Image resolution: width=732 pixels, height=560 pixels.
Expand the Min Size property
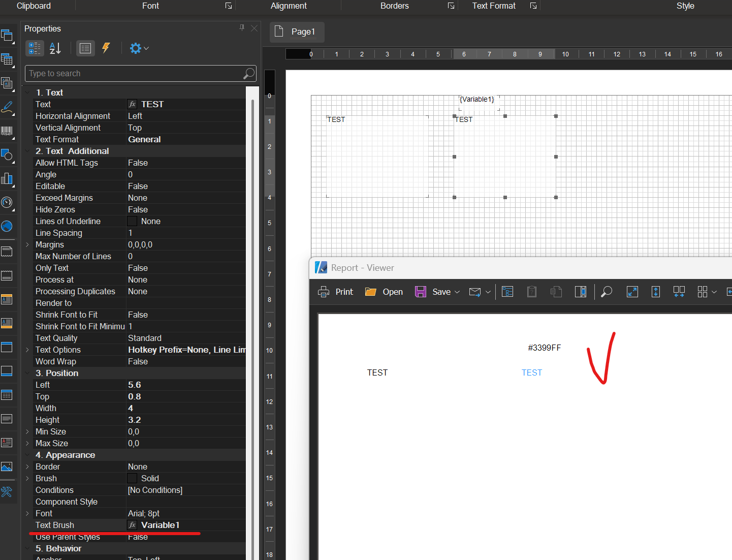[x=27, y=431]
